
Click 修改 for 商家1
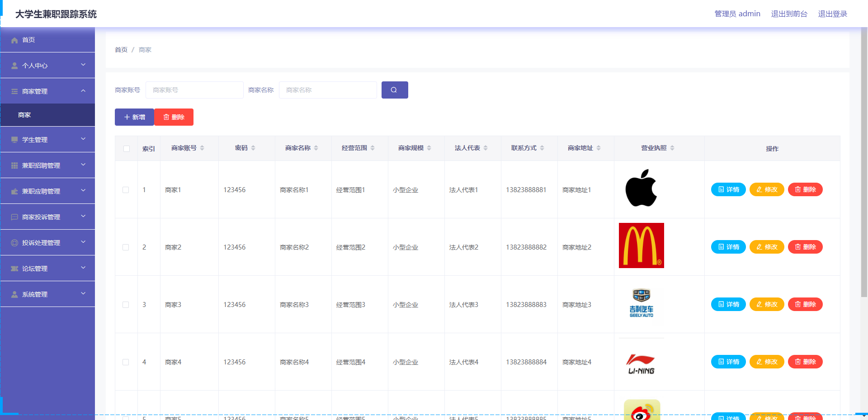(x=767, y=189)
